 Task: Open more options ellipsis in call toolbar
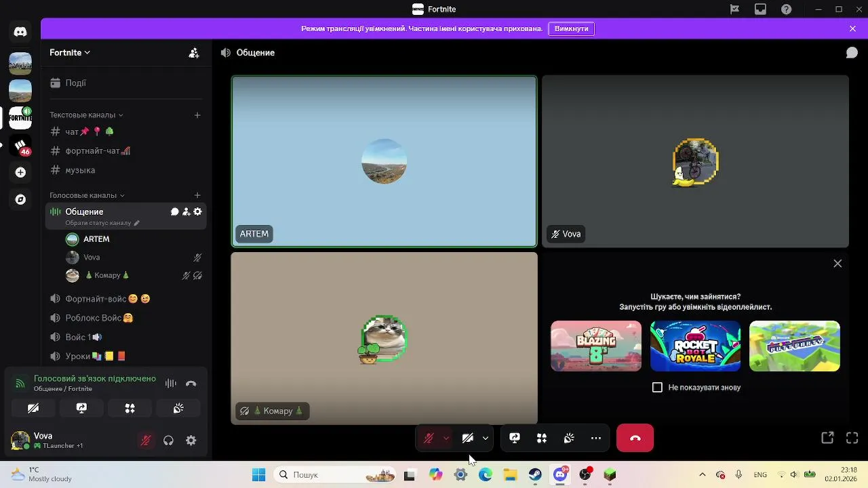(x=596, y=439)
